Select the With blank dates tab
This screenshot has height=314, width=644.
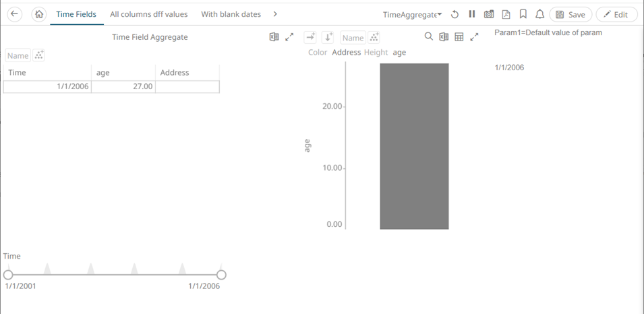231,14
